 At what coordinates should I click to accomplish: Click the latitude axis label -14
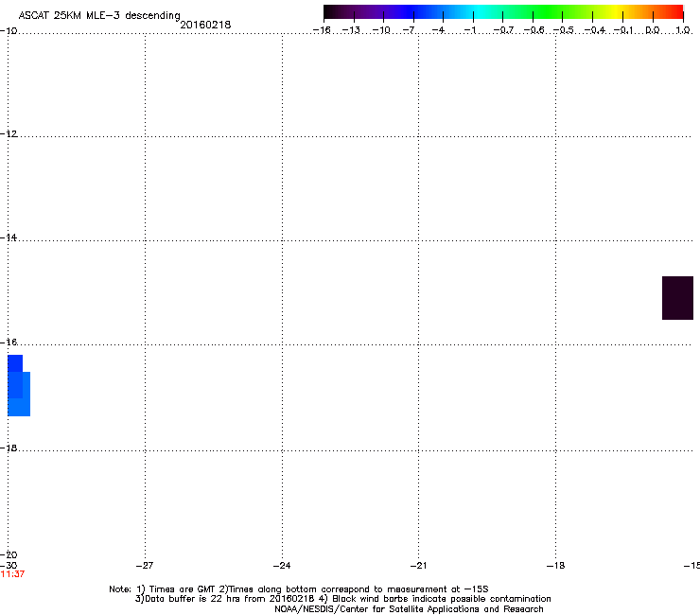(x=9, y=237)
